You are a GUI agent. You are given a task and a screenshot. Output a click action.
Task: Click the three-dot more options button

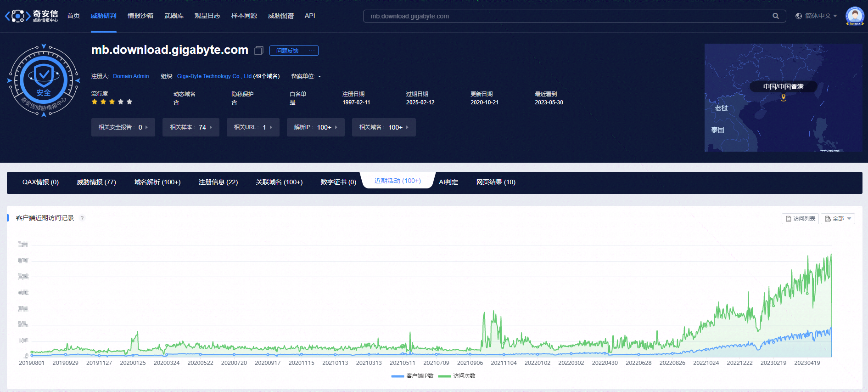312,51
